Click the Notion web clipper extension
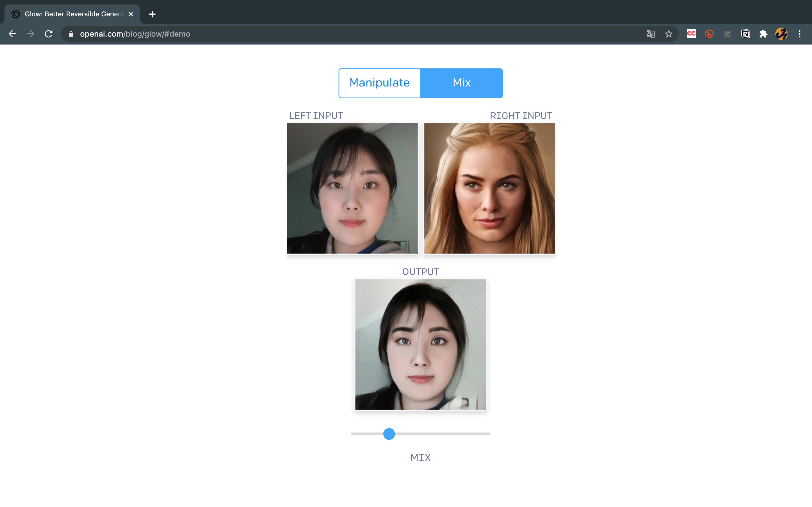 pyautogui.click(x=745, y=34)
